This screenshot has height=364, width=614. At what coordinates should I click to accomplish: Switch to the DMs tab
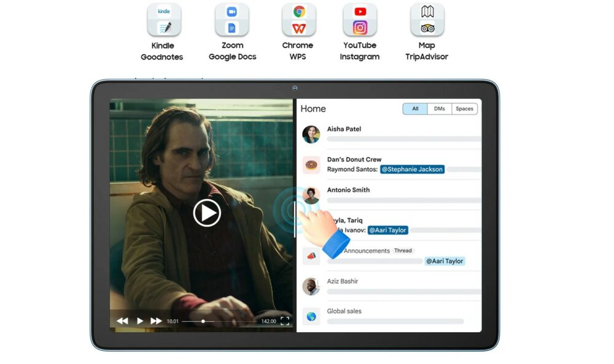440,109
